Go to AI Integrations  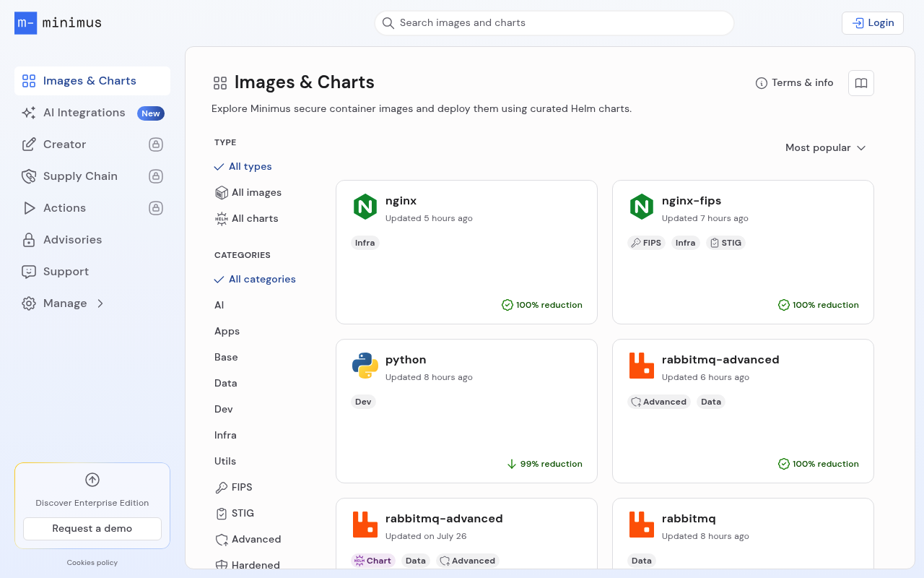[92, 113]
